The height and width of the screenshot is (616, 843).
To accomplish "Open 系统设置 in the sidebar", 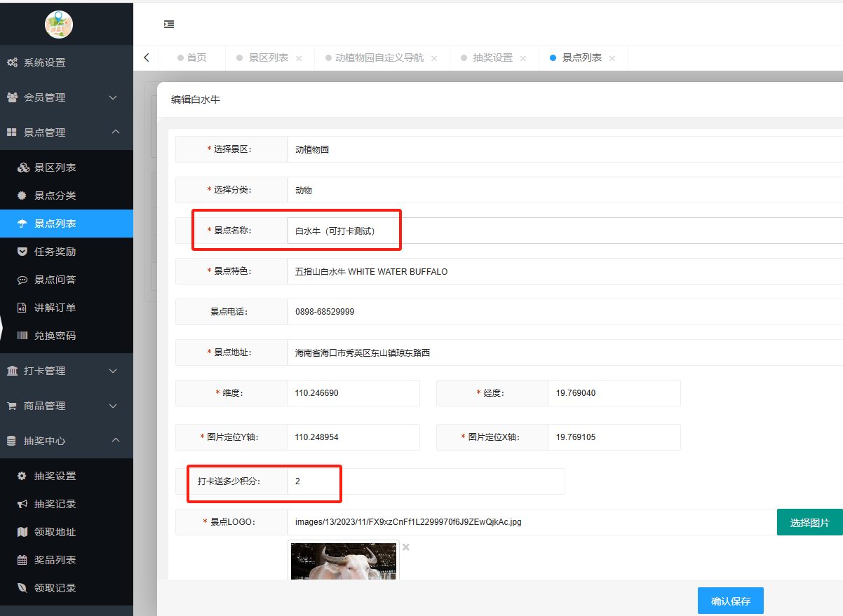I will click(x=67, y=62).
